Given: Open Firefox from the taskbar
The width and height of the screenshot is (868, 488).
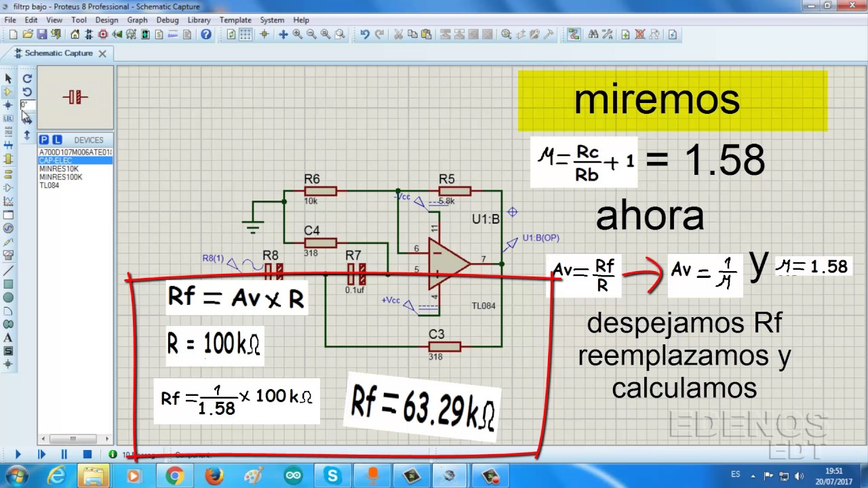Looking at the screenshot, I should (214, 476).
